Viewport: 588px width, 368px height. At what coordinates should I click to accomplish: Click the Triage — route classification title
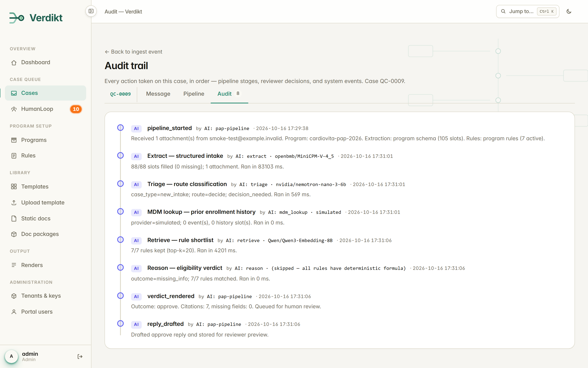click(x=187, y=184)
